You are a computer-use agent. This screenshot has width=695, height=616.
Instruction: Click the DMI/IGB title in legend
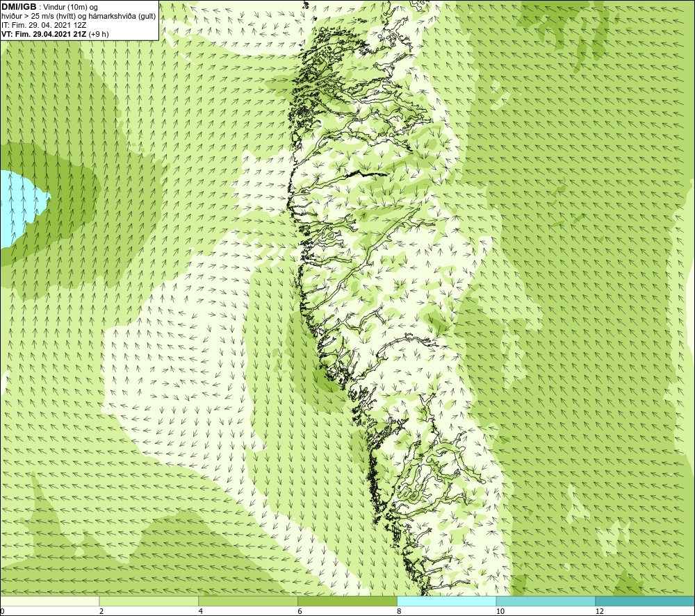coord(19,7)
